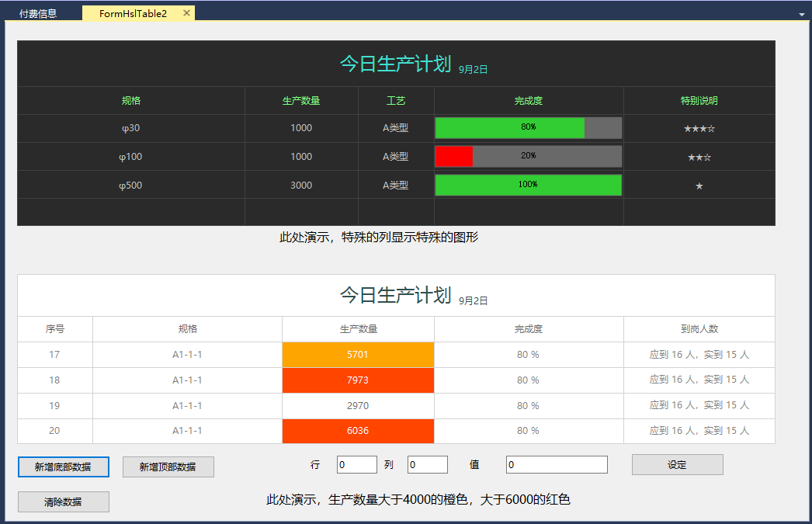Click the star rating in the φ100 row
The width and height of the screenshot is (812, 524).
[x=699, y=158]
